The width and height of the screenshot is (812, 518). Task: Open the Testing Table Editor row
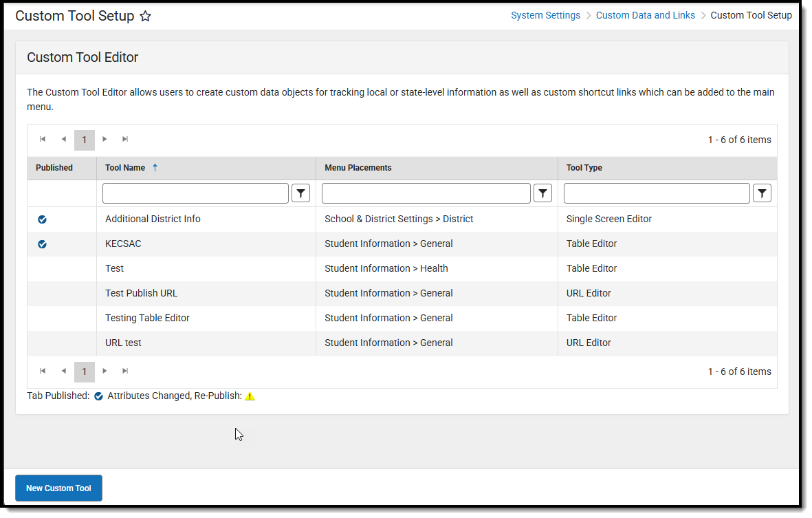[147, 319]
